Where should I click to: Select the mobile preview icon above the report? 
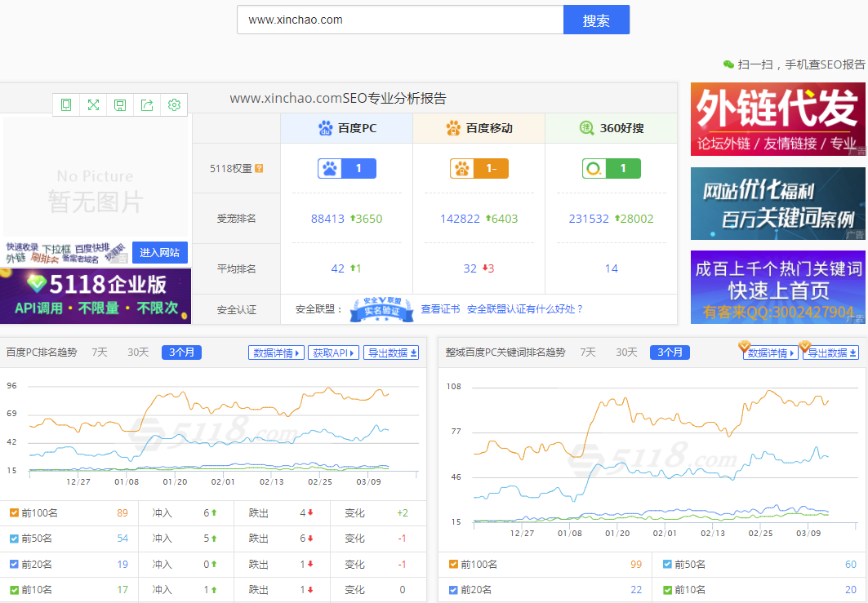click(x=65, y=104)
